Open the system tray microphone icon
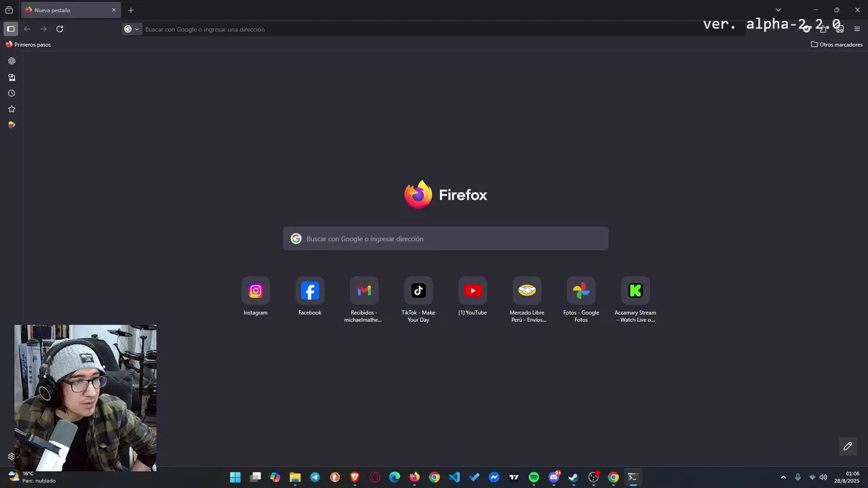868x488 pixels. coord(798,477)
